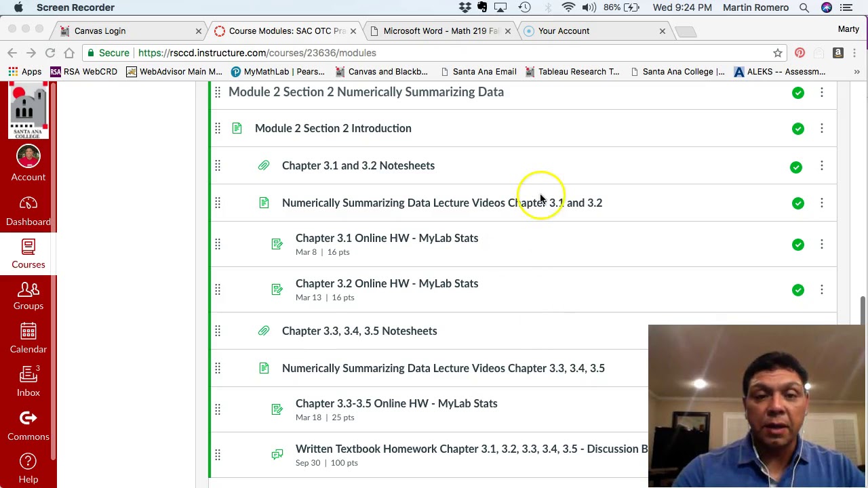
Task: Open options menu for Chapter 3.1 Online HW
Action: (822, 244)
